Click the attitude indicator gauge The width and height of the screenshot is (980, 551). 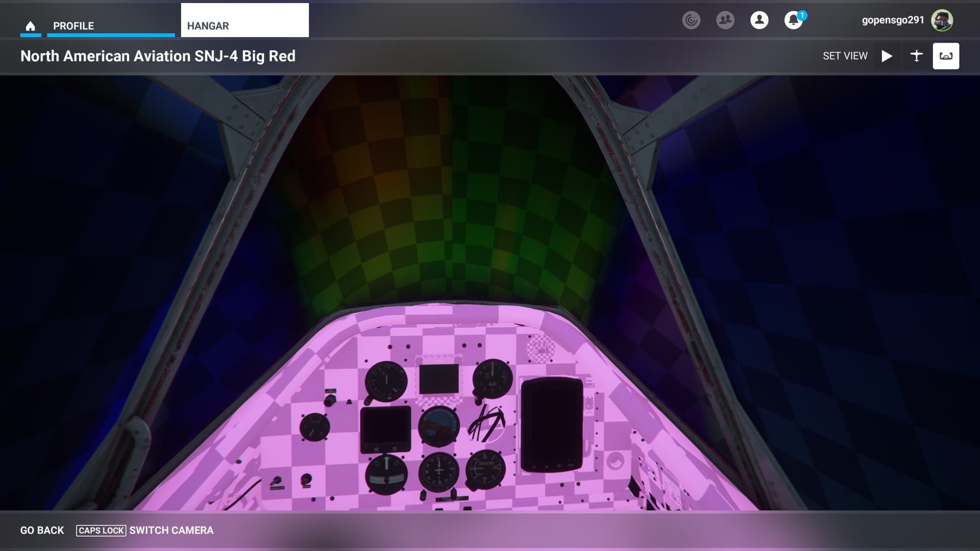coord(438,425)
